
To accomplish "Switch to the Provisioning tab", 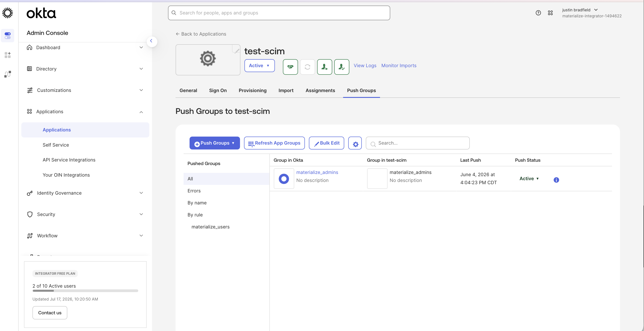I will click(x=252, y=91).
